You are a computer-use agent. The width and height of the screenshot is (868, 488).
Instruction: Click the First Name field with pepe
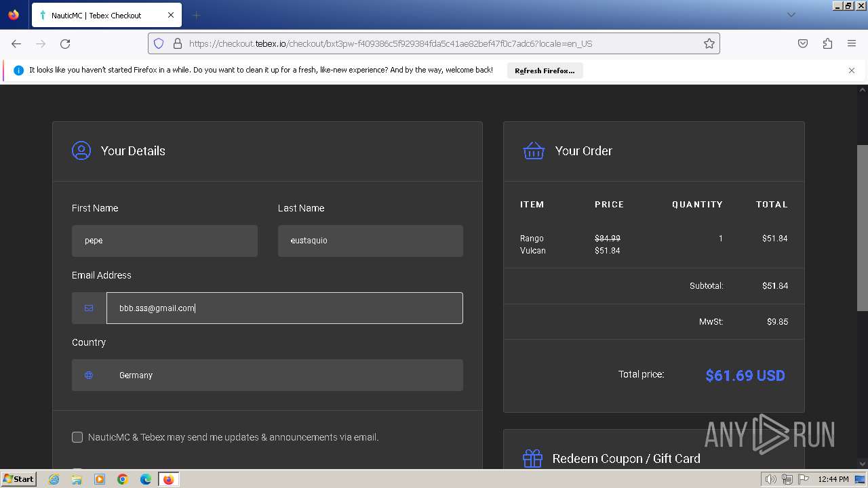pos(165,241)
